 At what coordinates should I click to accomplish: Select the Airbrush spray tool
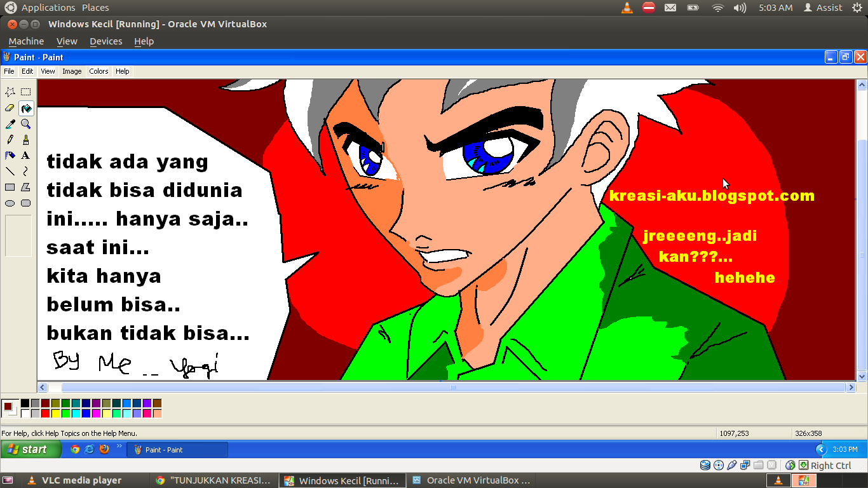tap(10, 156)
